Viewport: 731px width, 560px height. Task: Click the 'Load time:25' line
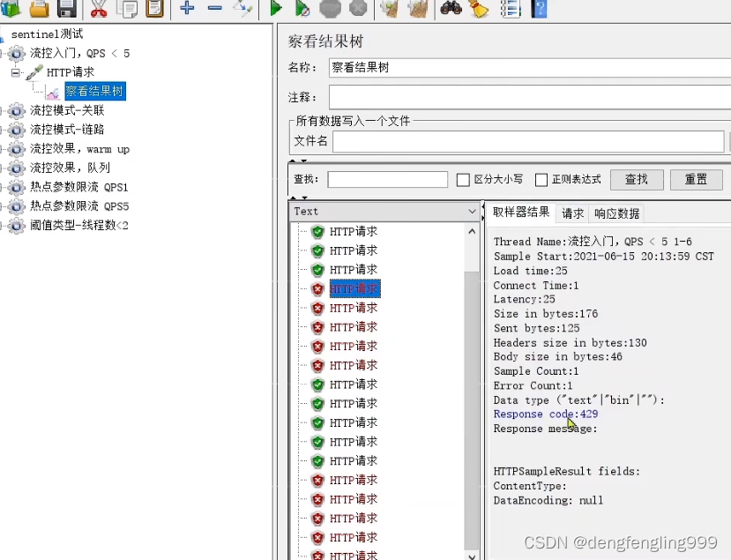click(x=531, y=271)
